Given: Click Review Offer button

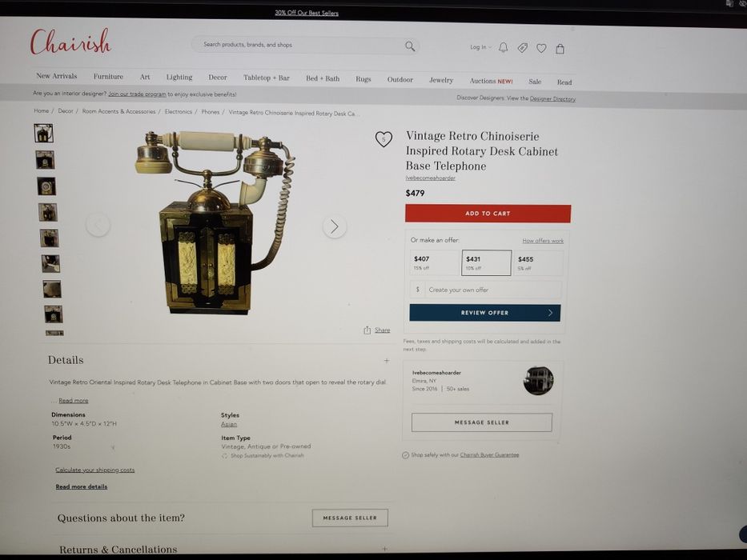Looking at the screenshot, I should click(485, 313).
